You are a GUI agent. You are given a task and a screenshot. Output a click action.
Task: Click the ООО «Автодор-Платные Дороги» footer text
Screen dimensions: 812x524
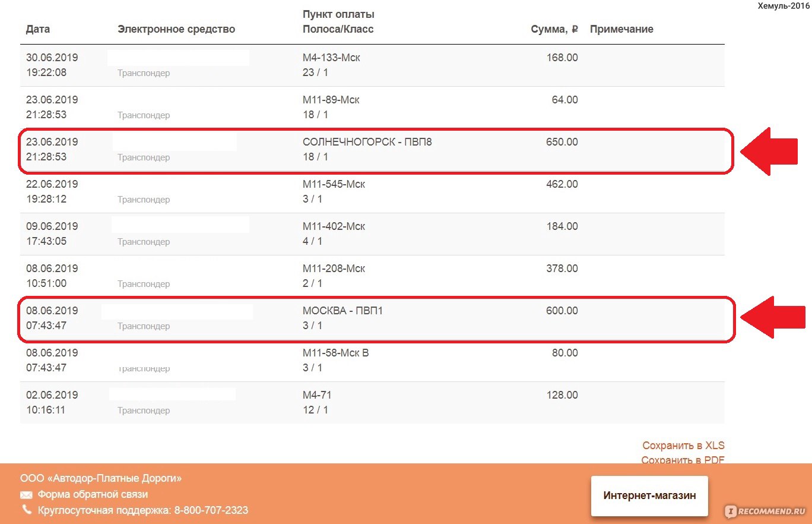101,478
